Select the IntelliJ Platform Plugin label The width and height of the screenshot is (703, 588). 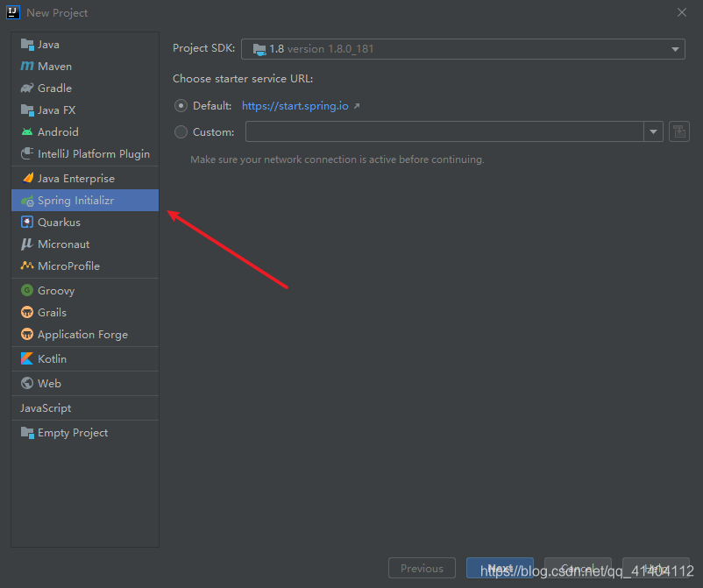click(94, 153)
